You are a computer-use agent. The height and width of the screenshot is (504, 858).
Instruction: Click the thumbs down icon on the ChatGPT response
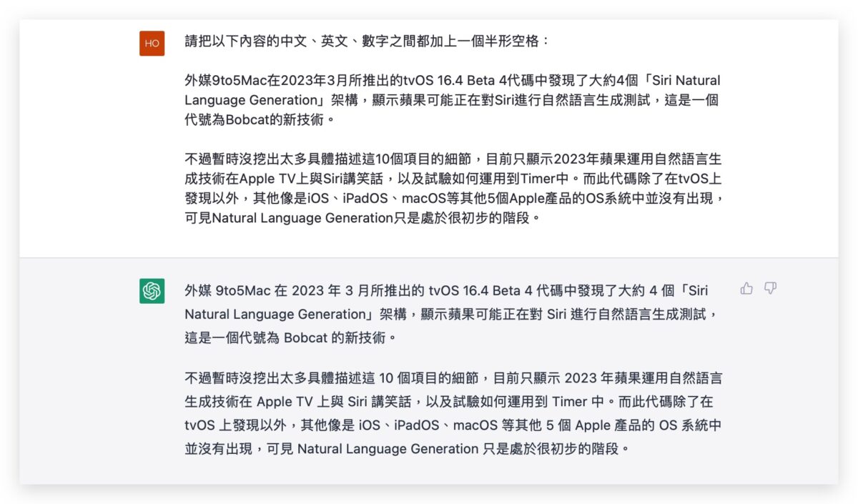[x=770, y=288]
